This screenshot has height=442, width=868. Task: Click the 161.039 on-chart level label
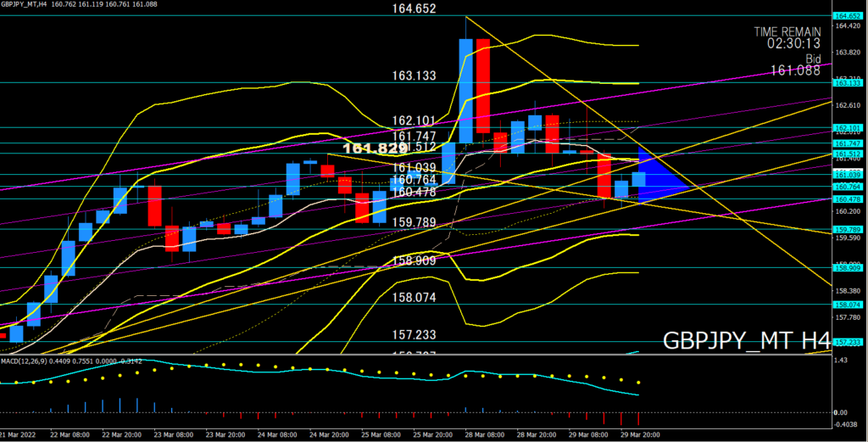click(414, 168)
